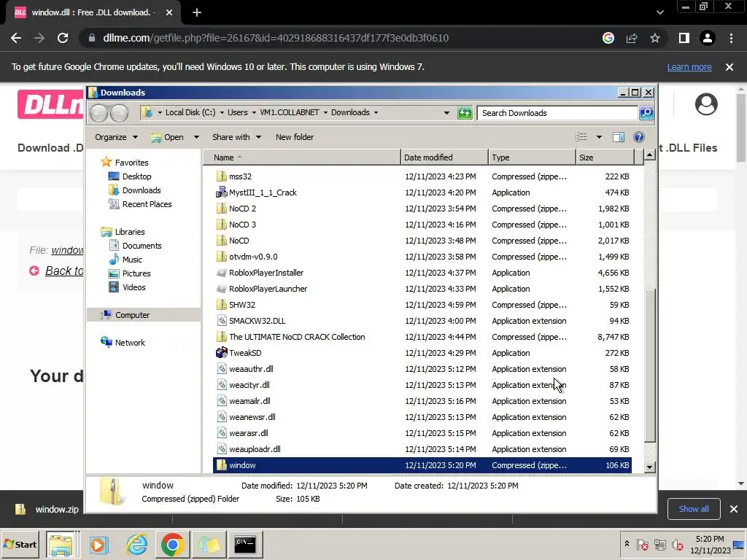Toggle the Explorer preview pane
Viewport: 747px width, 560px height.
pyautogui.click(x=619, y=137)
